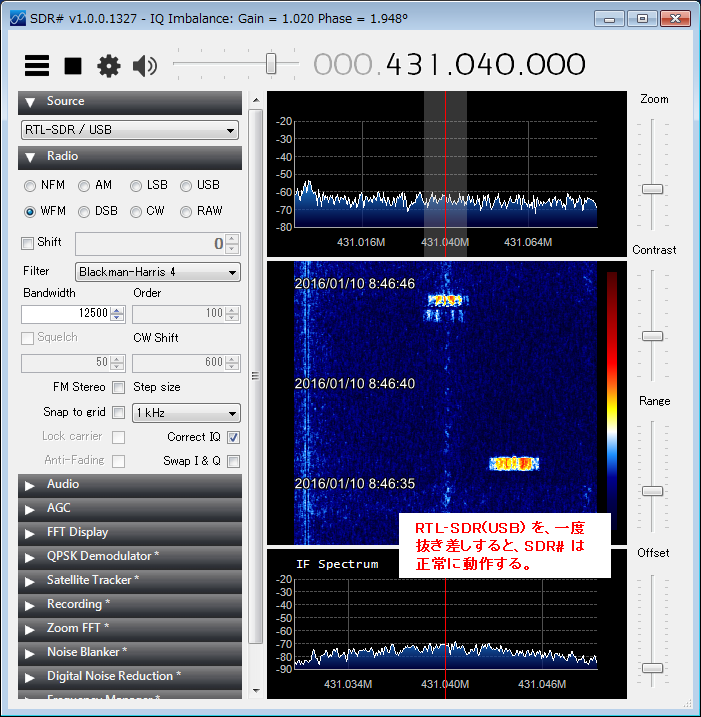Select USB demodulation mode
This screenshot has height=717, width=701.
coord(186,186)
